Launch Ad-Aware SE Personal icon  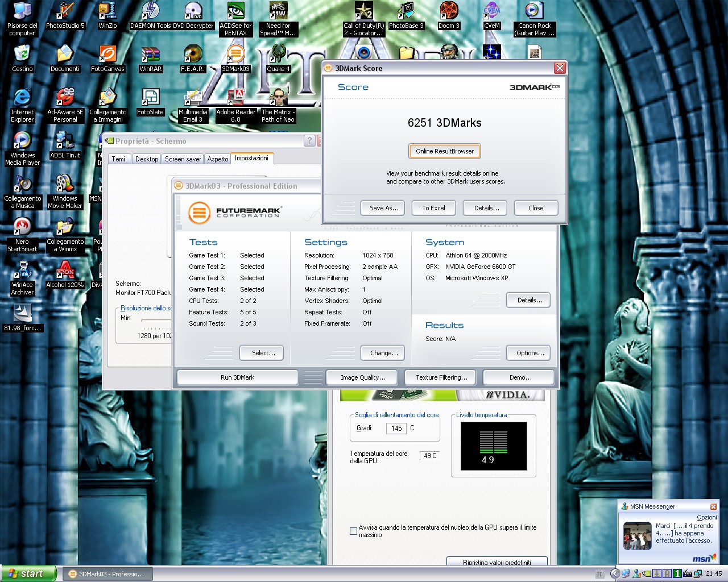pyautogui.click(x=65, y=106)
